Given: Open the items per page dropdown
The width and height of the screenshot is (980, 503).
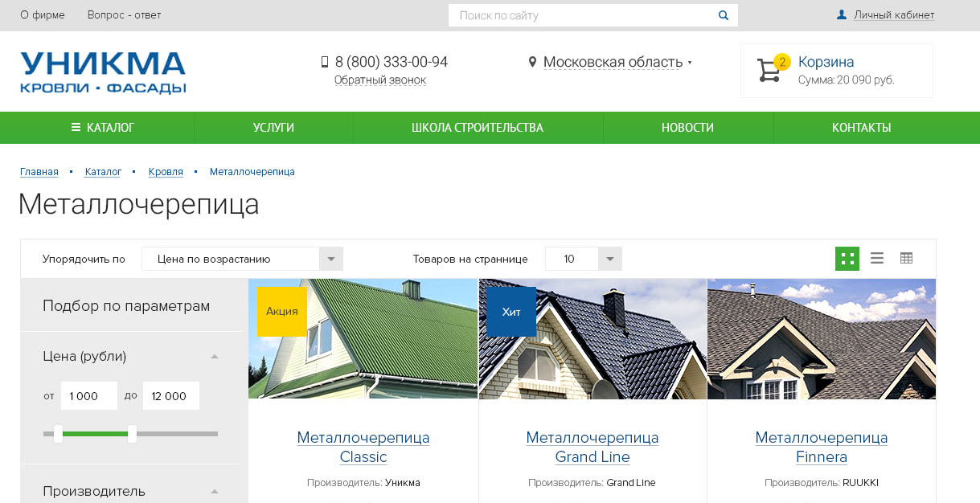Looking at the screenshot, I should tap(584, 259).
